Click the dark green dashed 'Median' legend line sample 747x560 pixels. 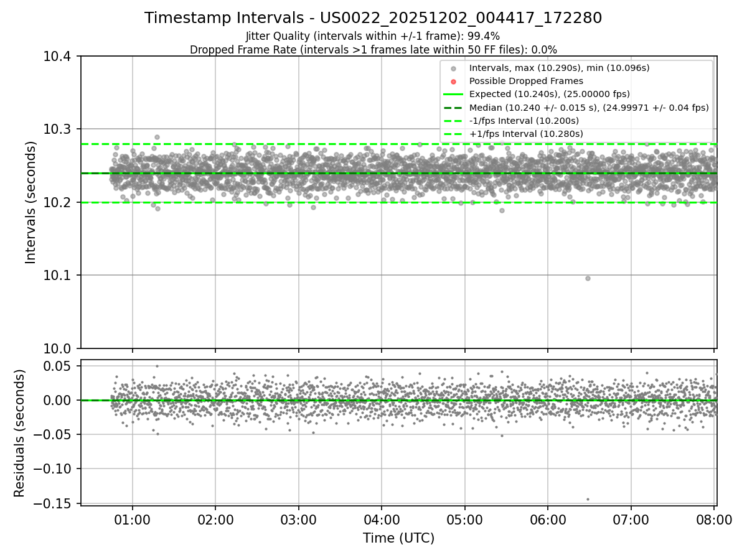[453, 108]
